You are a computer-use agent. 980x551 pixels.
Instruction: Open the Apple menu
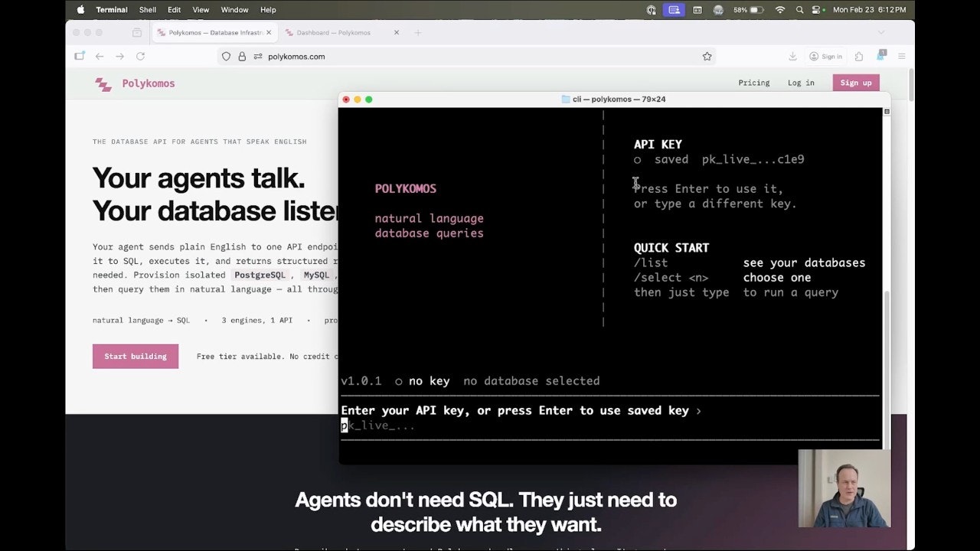pyautogui.click(x=80, y=10)
